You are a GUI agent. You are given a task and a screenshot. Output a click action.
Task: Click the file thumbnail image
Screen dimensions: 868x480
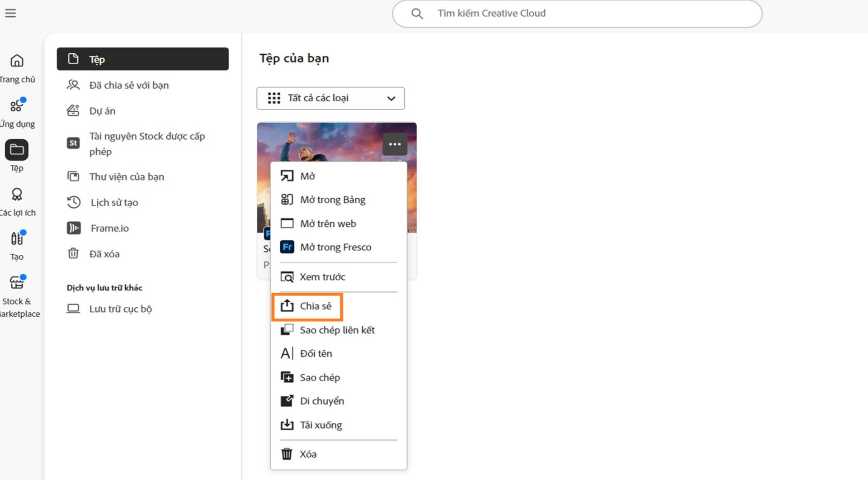[x=337, y=141]
